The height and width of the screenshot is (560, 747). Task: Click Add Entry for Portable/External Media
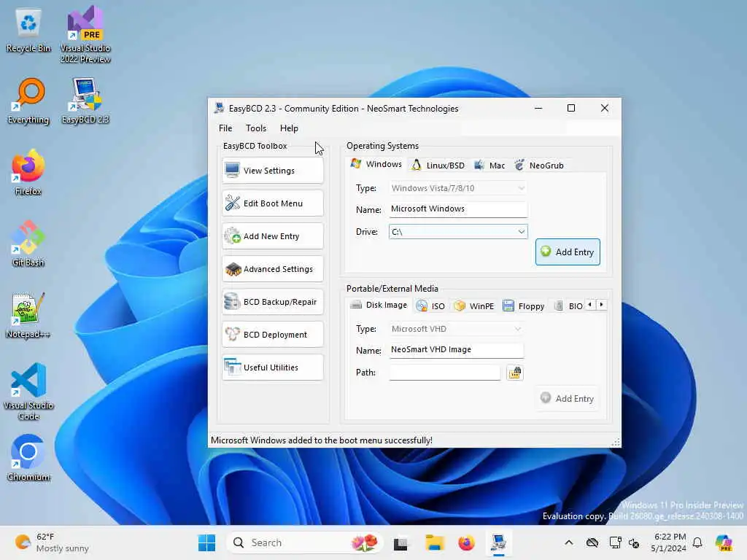(x=568, y=399)
